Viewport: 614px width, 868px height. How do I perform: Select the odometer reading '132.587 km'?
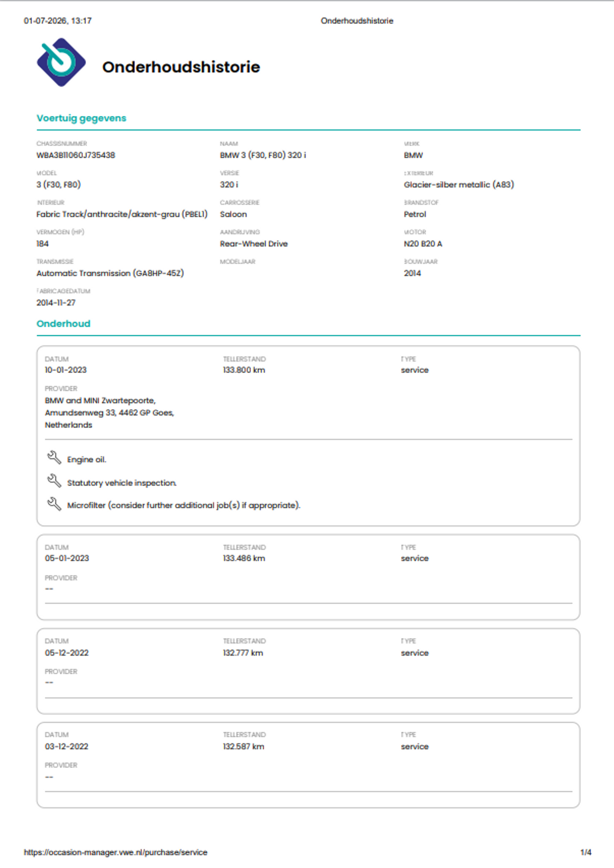243,747
